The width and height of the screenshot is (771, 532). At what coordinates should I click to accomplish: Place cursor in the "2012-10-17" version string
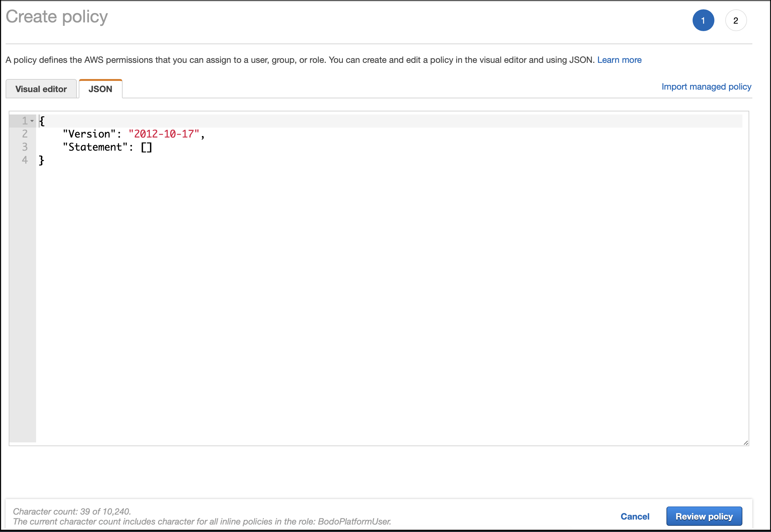tap(164, 134)
